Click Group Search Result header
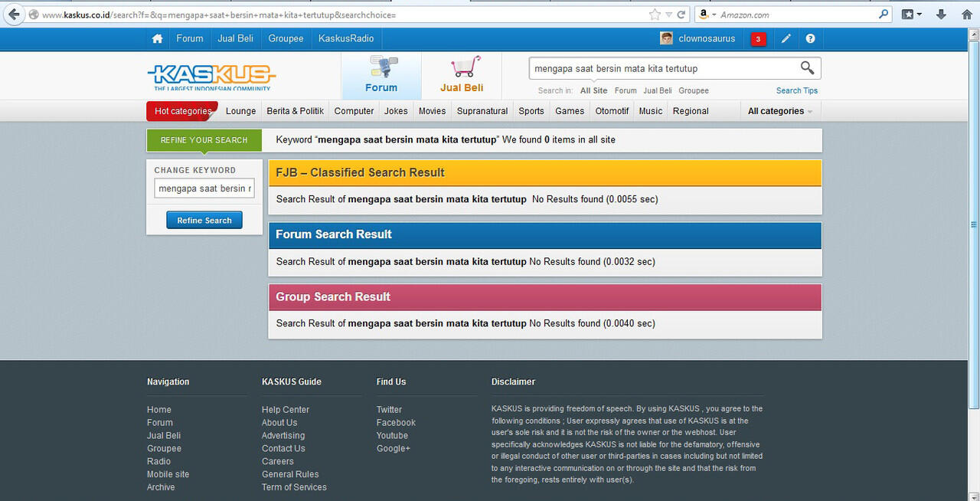 click(544, 297)
